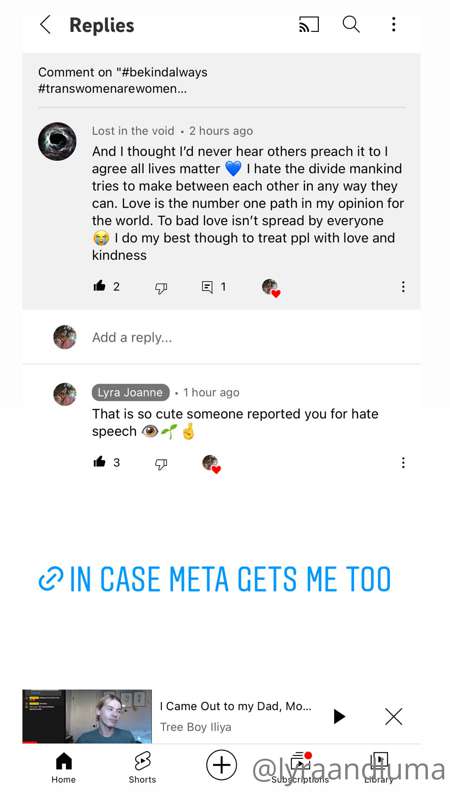Open the Lyra Joanne channel name badge

coord(131,392)
